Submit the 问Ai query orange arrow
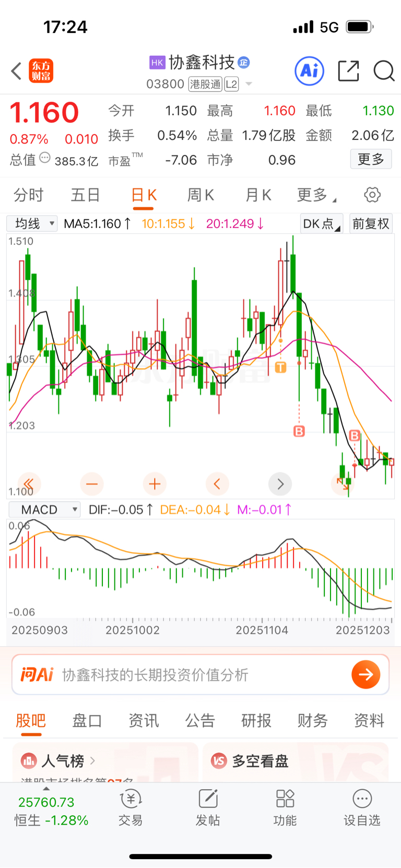 (366, 674)
